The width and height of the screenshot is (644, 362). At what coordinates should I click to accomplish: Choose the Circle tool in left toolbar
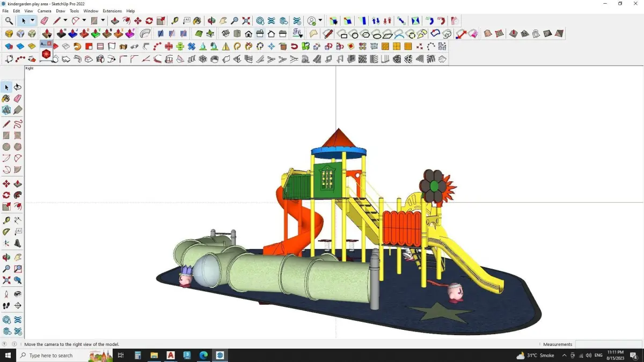tap(6, 146)
